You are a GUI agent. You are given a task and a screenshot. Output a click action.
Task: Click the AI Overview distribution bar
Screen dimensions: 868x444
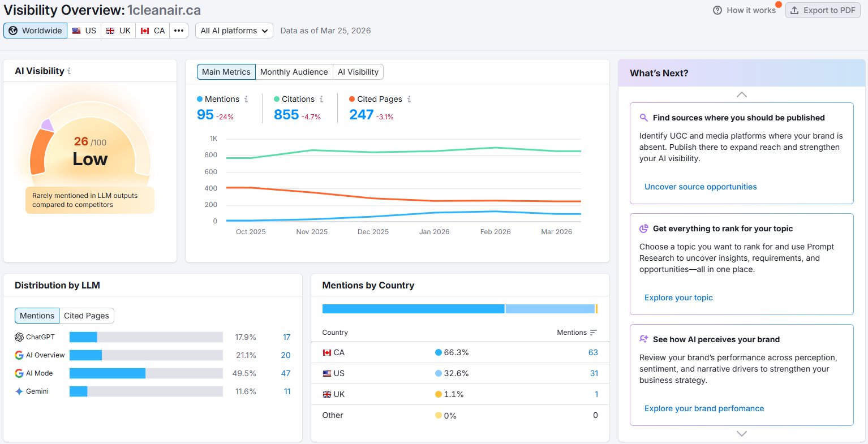146,355
